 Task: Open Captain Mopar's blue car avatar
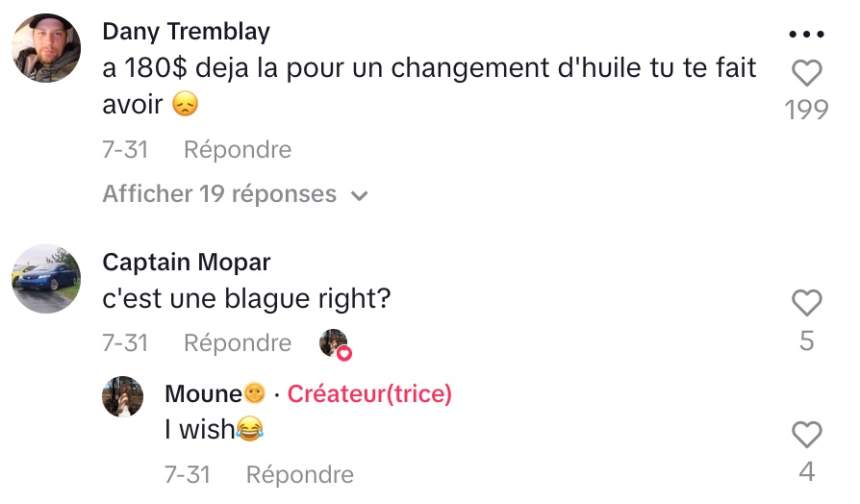pyautogui.click(x=46, y=279)
